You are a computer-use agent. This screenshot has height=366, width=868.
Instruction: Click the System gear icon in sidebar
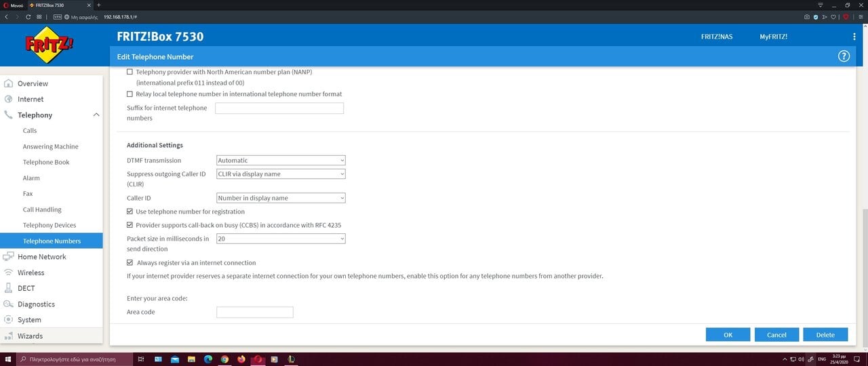pos(9,320)
